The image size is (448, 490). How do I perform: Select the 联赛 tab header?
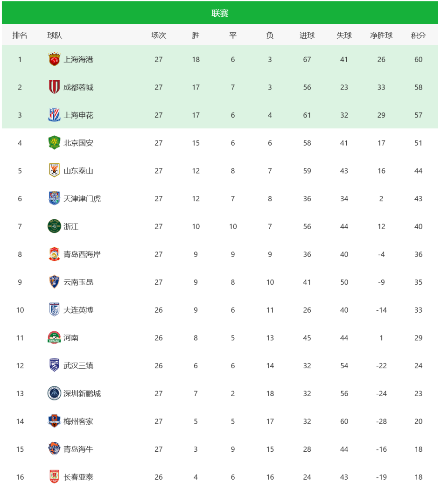[220, 13]
